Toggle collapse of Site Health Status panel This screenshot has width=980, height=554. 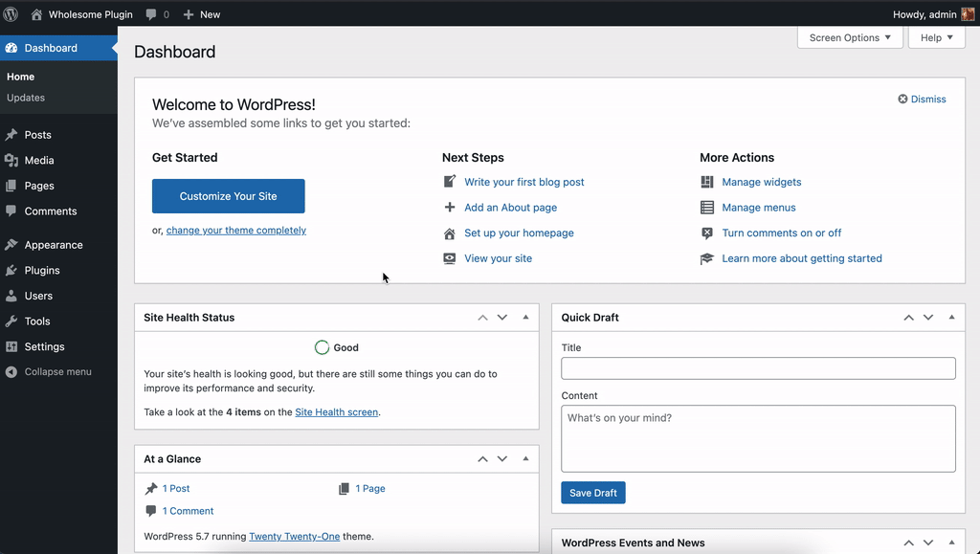click(525, 318)
